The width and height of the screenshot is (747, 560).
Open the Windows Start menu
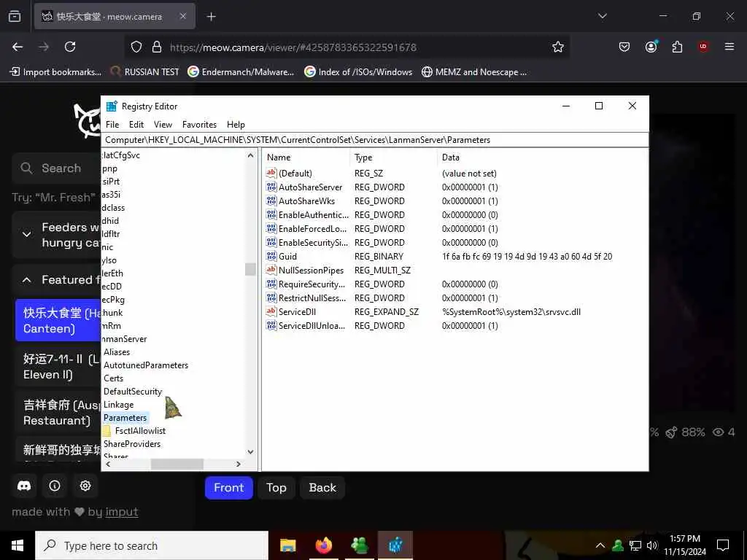(x=18, y=545)
